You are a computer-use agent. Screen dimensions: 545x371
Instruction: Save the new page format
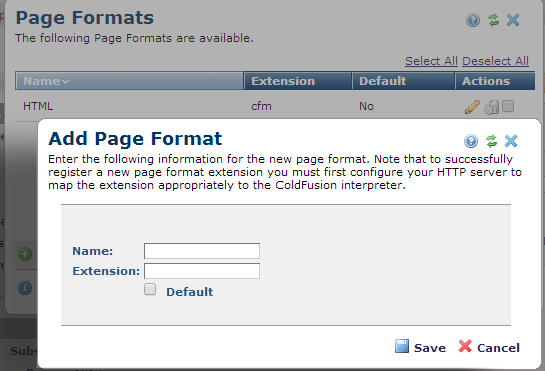coord(420,347)
